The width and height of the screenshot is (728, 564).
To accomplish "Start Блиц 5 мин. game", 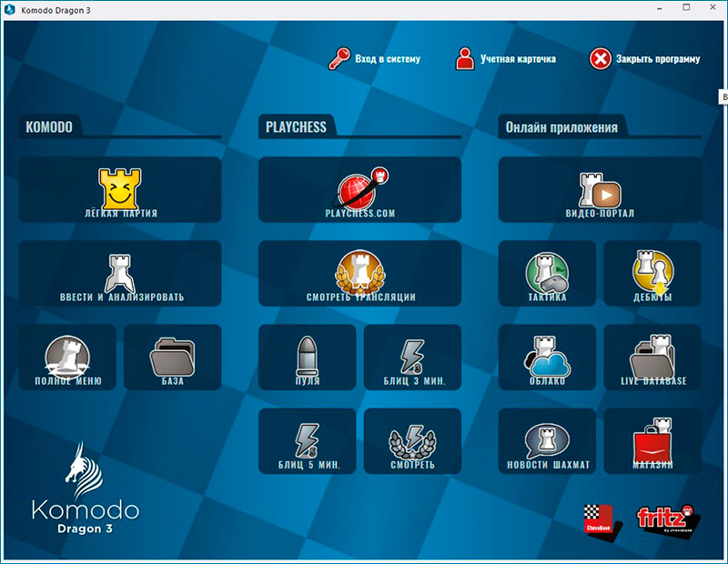I will (307, 440).
